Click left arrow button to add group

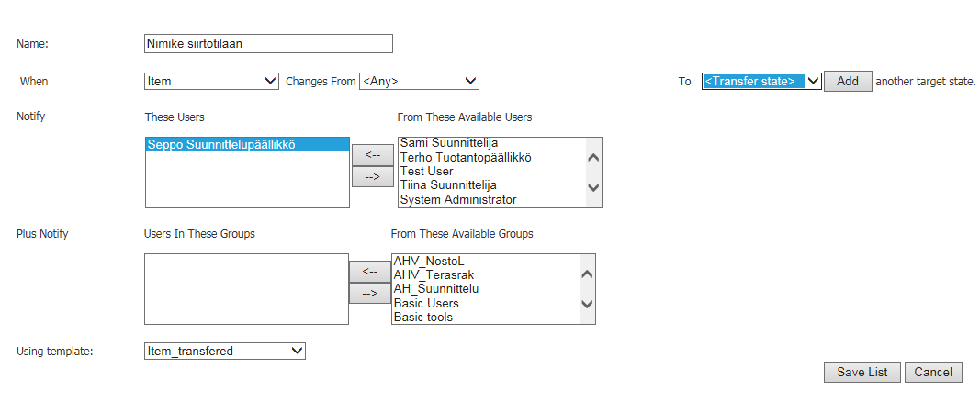coord(369,271)
